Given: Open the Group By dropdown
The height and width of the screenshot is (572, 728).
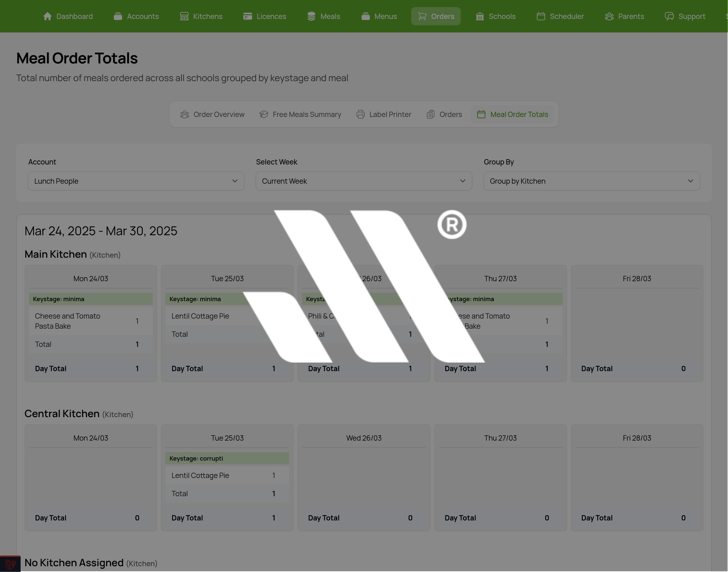Looking at the screenshot, I should point(592,181).
